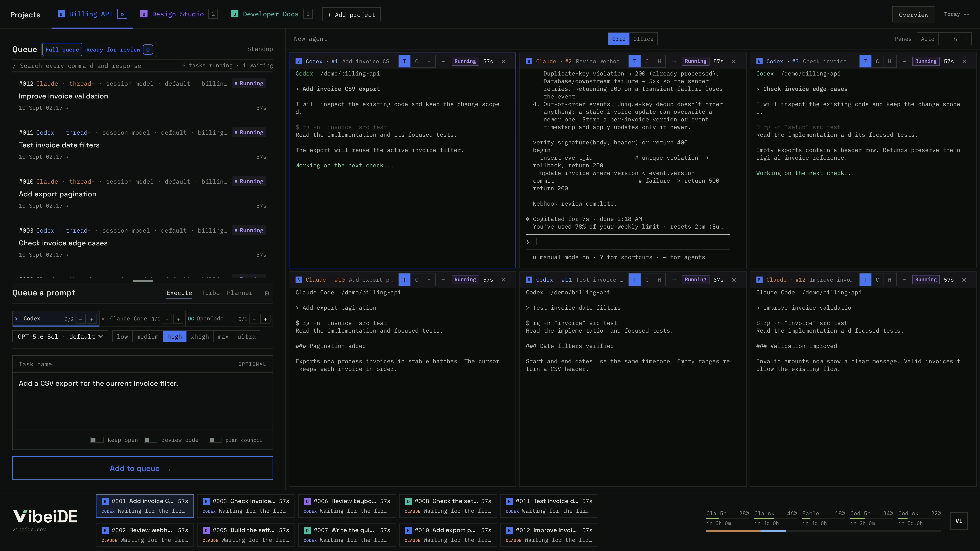Toggle the plan council switch

215,440
